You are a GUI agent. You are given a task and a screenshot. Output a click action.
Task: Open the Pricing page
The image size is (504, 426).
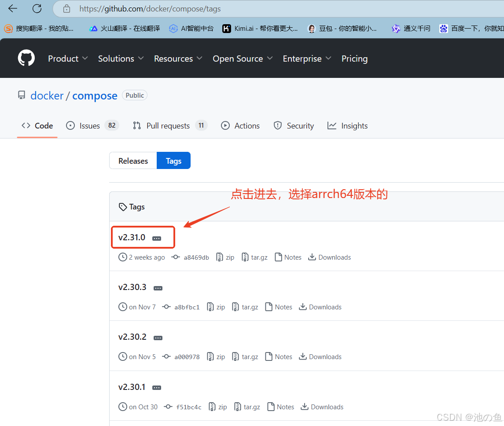pos(354,59)
